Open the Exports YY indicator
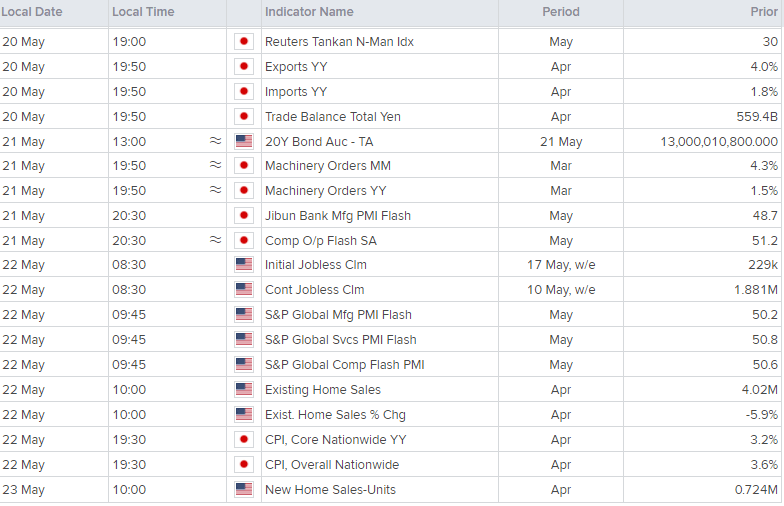Screen dimensions: 784x506 (x=296, y=66)
